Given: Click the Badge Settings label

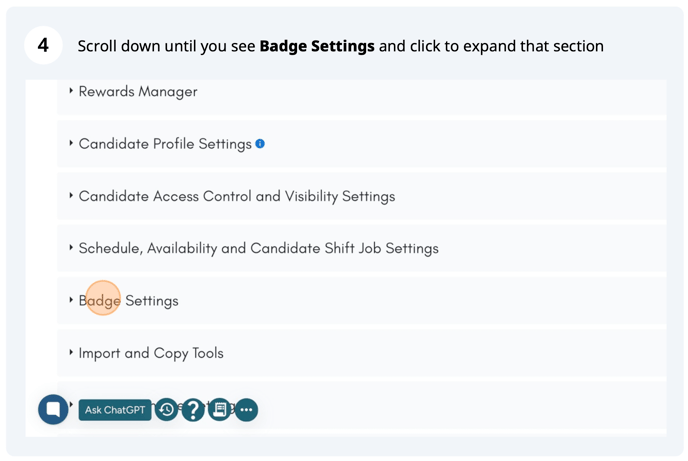Looking at the screenshot, I should click(128, 301).
